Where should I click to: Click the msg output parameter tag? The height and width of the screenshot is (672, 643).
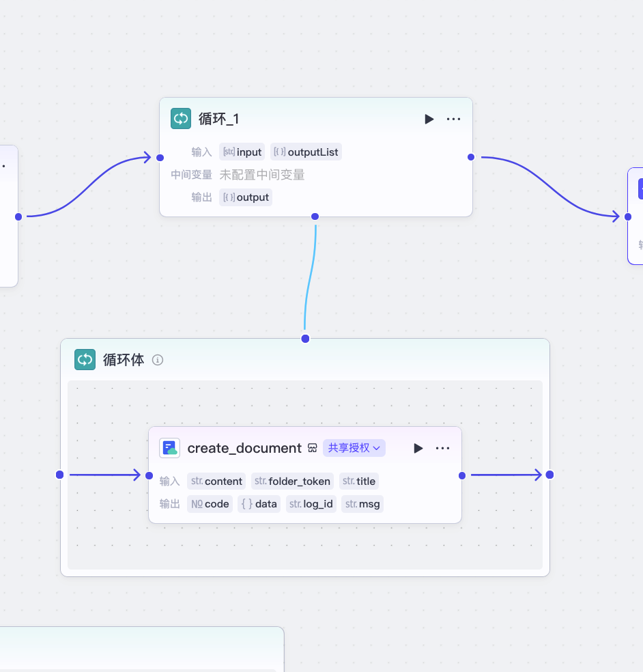point(362,504)
